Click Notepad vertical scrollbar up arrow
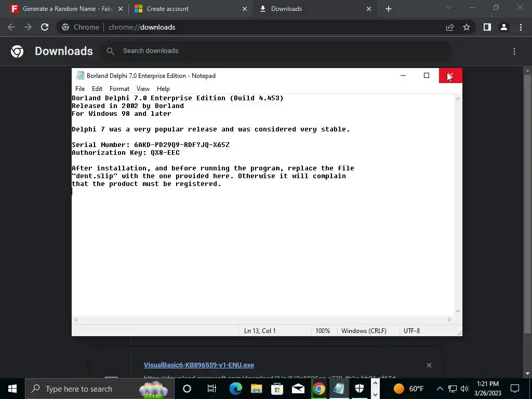The image size is (532, 399). 458,99
